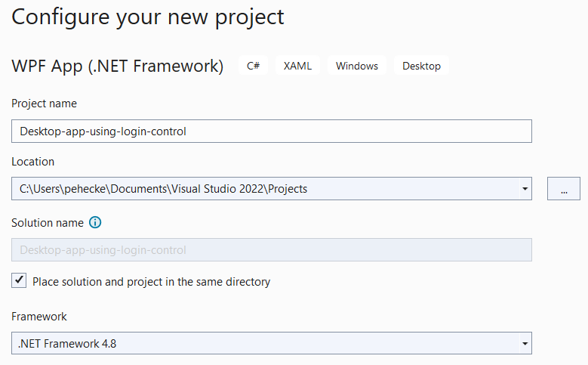Viewport: 588px width, 365px height.
Task: Click the .NET Framework 4.8 combo box
Action: pyautogui.click(x=264, y=344)
